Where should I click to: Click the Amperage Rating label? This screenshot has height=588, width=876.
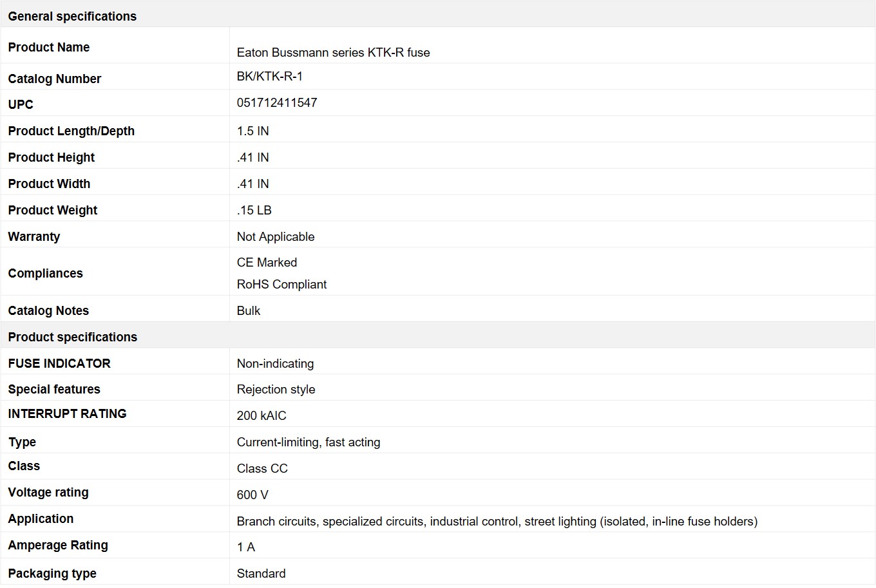58,545
